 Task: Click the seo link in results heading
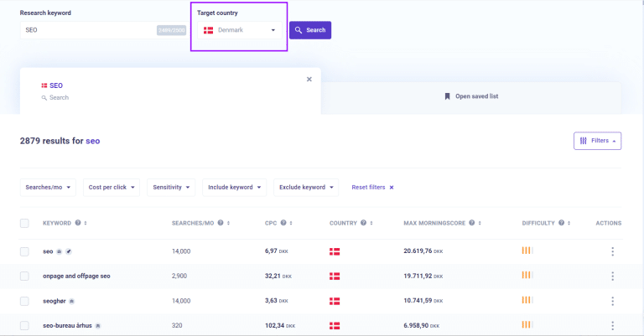pos(93,141)
